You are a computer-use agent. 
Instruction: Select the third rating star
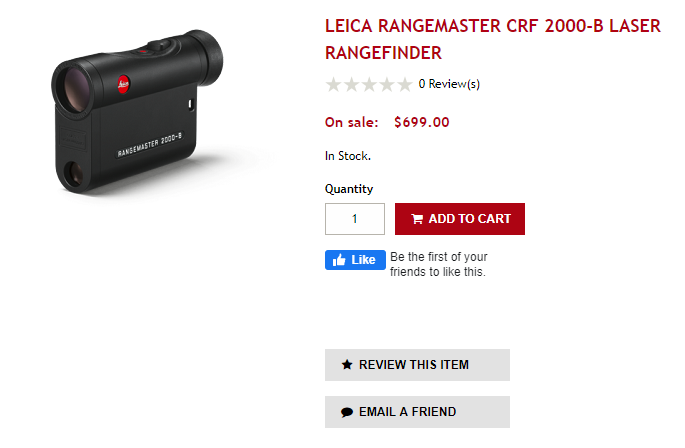(x=369, y=84)
